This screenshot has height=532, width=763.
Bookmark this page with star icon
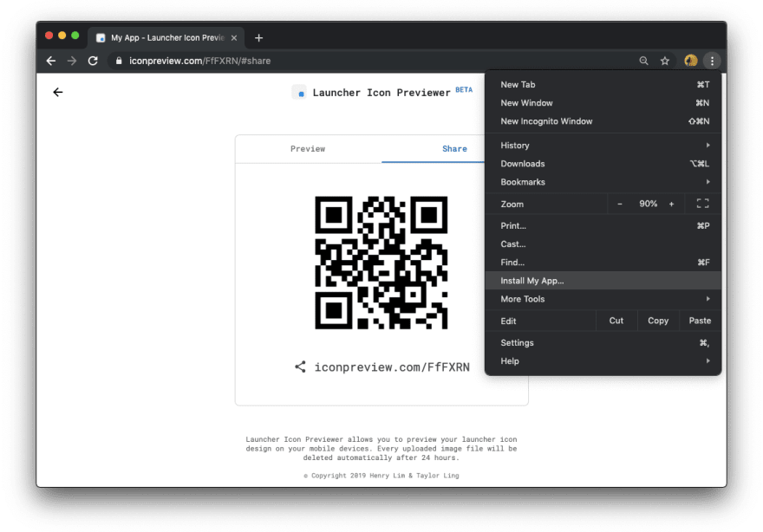pyautogui.click(x=665, y=61)
